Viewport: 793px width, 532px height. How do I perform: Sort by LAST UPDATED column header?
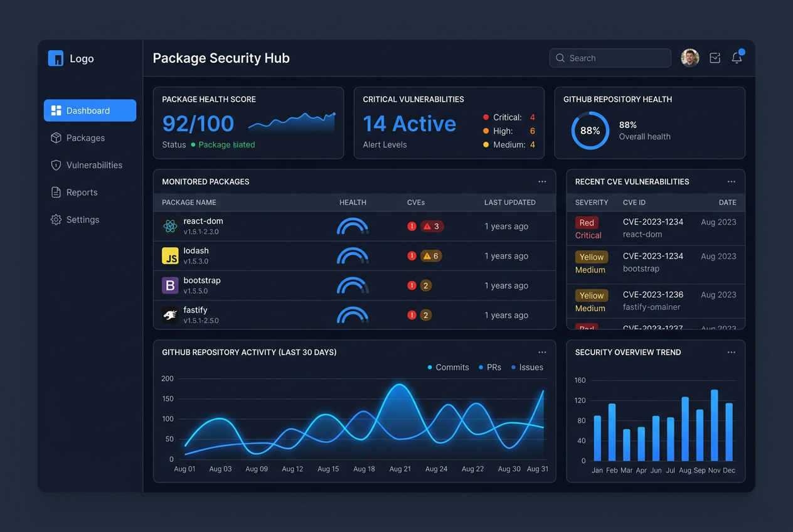510,203
